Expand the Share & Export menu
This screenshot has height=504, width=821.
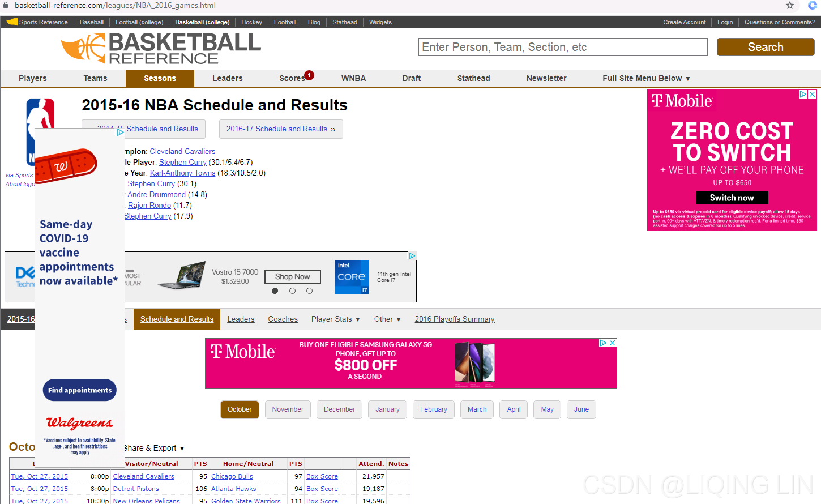[155, 449]
